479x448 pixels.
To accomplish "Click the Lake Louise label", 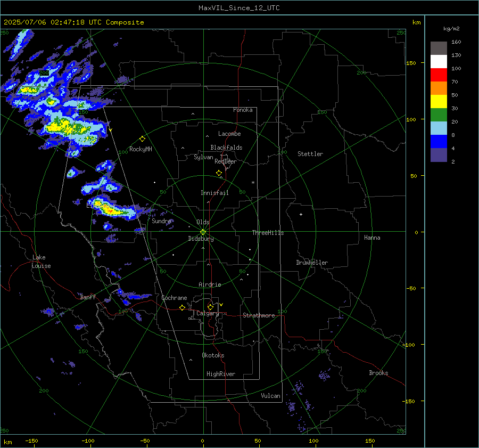I will tap(41, 262).
